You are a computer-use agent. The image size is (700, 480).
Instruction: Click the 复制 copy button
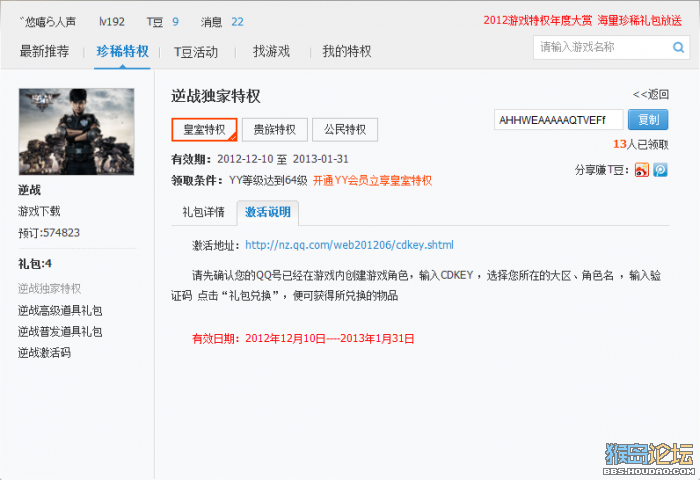648,120
